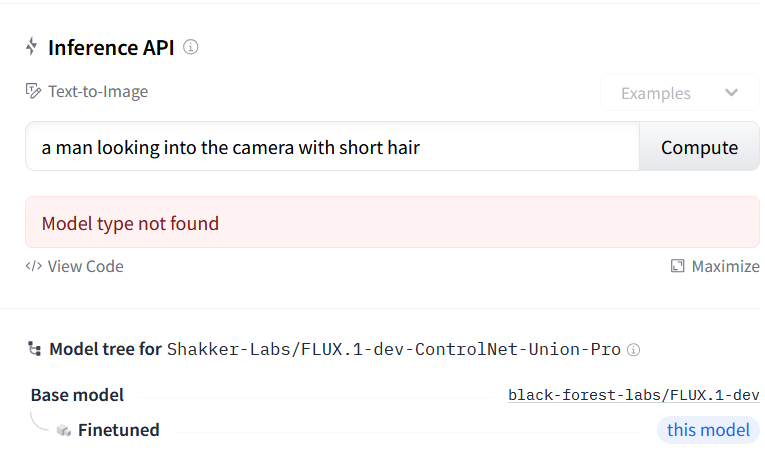This screenshot has height=468, width=765.
Task: Click the chevron arrow in Examples box
Action: click(x=731, y=93)
